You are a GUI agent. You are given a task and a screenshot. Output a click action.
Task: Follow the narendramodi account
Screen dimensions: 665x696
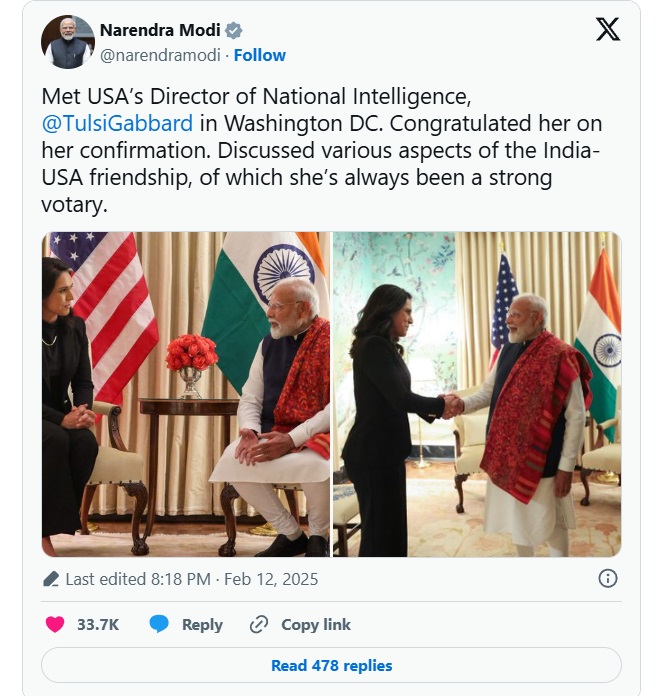(259, 55)
